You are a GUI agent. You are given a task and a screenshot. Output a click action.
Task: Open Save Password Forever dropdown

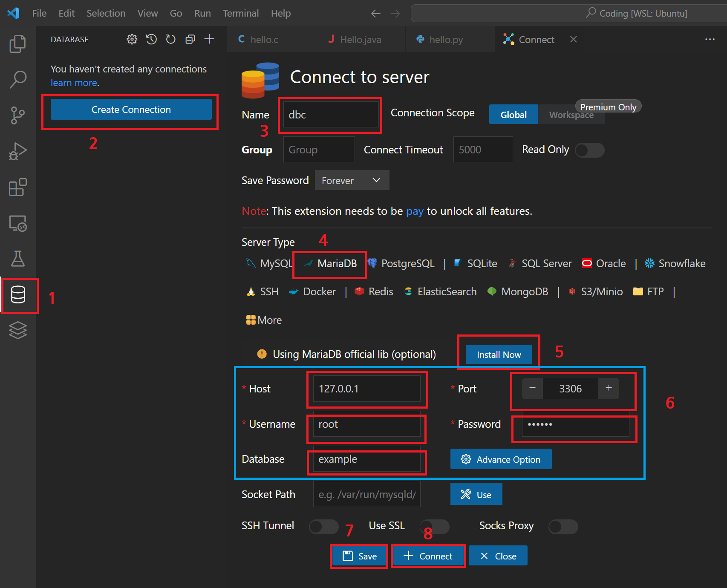pyautogui.click(x=352, y=180)
